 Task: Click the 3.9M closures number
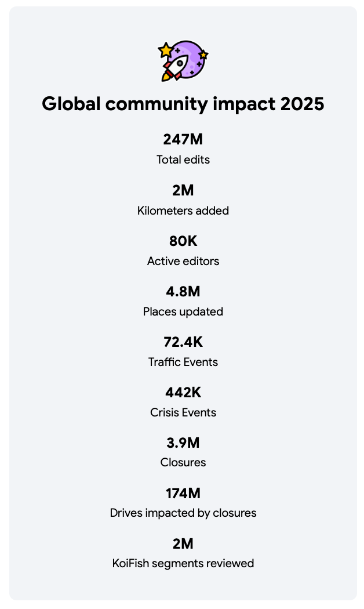click(183, 443)
